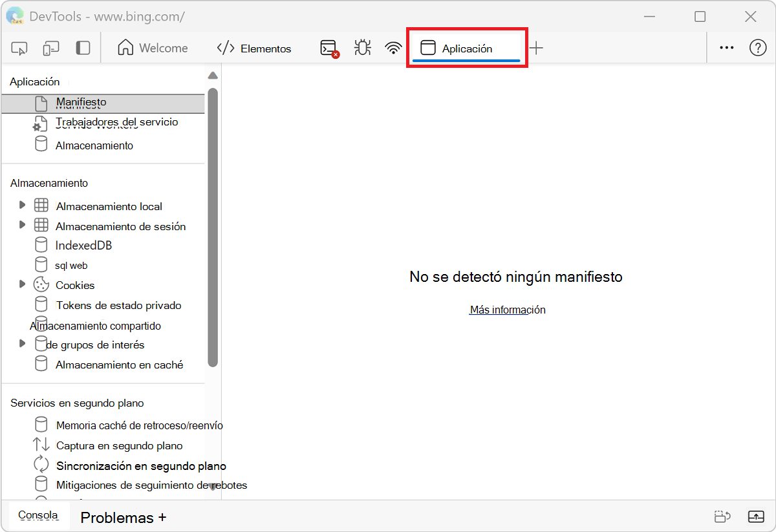Viewport: 776px width, 532px height.
Task: Expand Almacenamiento de sesión arrow
Action: [22, 224]
